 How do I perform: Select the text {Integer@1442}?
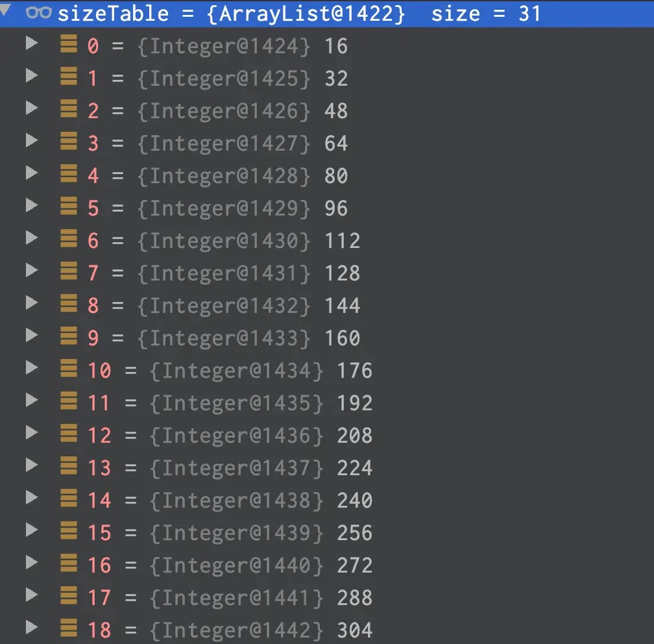pyautogui.click(x=236, y=630)
